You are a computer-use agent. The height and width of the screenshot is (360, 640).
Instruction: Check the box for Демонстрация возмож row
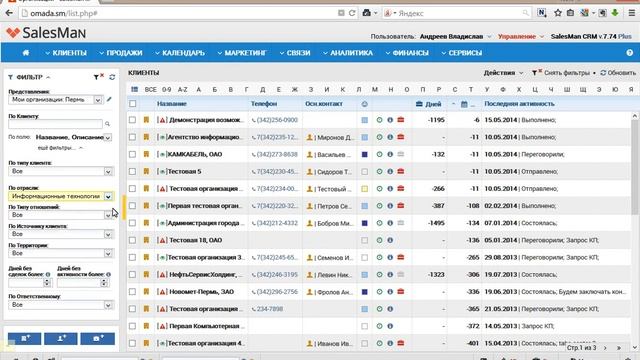click(x=132, y=120)
